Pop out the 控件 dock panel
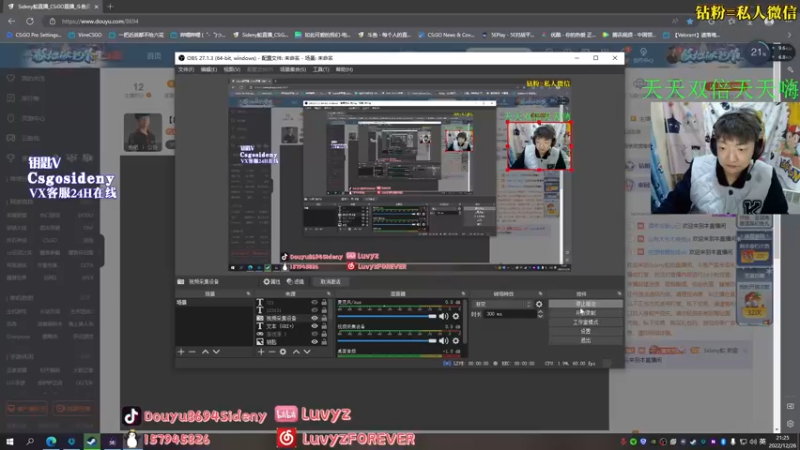 click(619, 294)
